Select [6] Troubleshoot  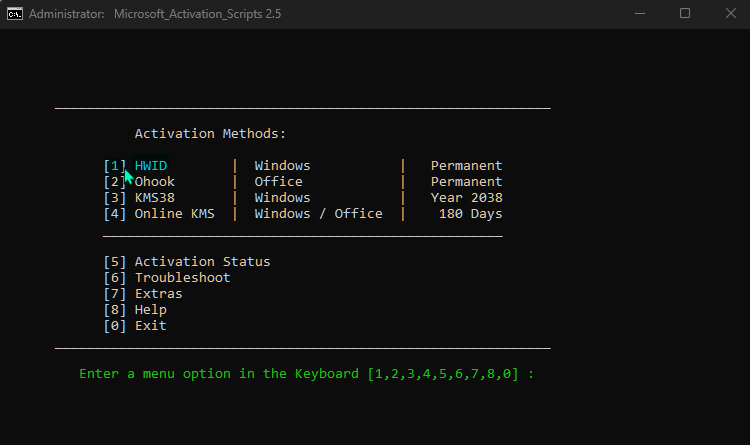point(167,278)
